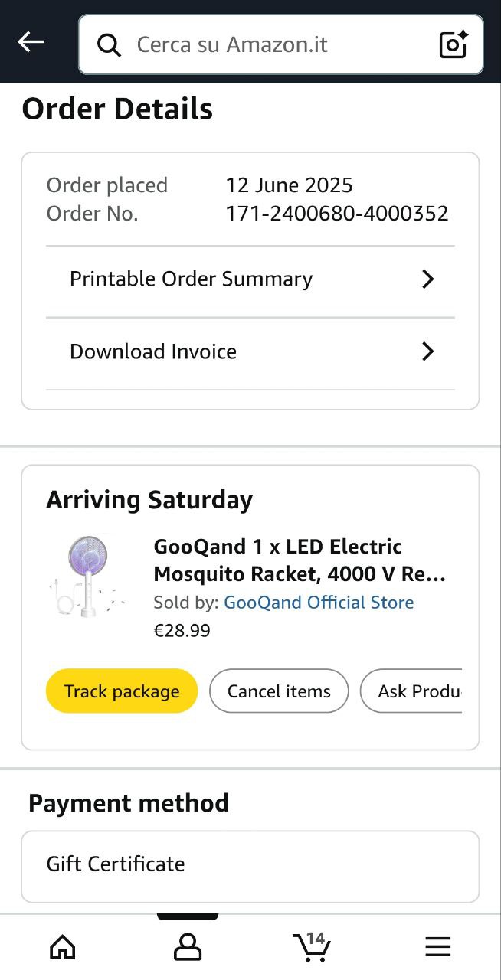The image size is (501, 980).
Task: Open GooQand Official Store link
Action: coord(319,603)
